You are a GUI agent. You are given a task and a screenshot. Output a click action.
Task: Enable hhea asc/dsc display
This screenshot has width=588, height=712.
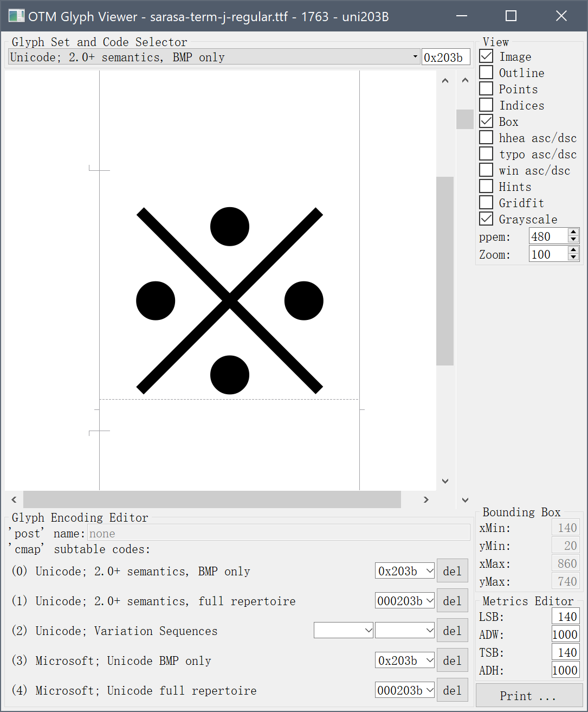486,137
